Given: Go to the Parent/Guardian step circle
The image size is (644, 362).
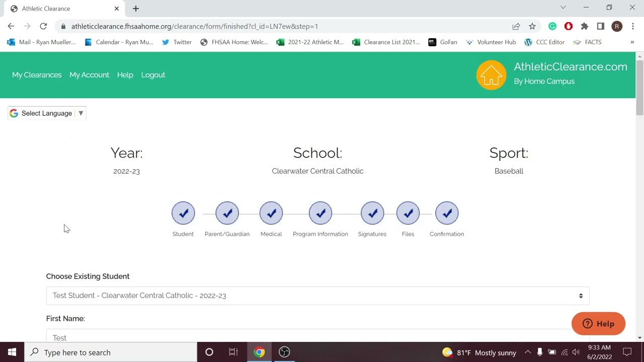Looking at the screenshot, I should [227, 213].
